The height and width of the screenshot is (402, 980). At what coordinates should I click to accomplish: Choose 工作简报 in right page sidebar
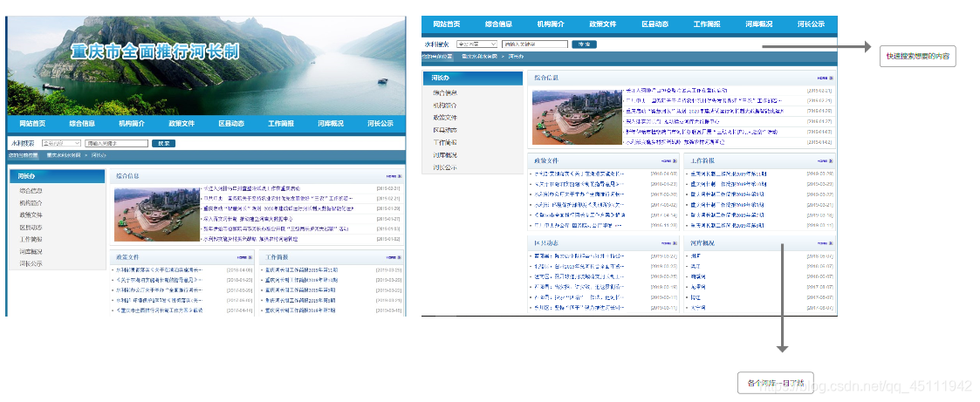click(445, 142)
